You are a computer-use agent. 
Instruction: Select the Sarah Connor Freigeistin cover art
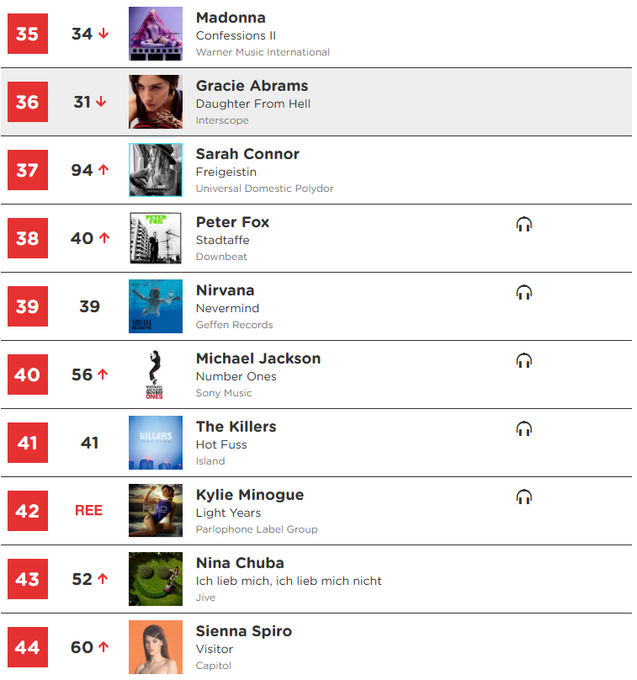pyautogui.click(x=156, y=170)
